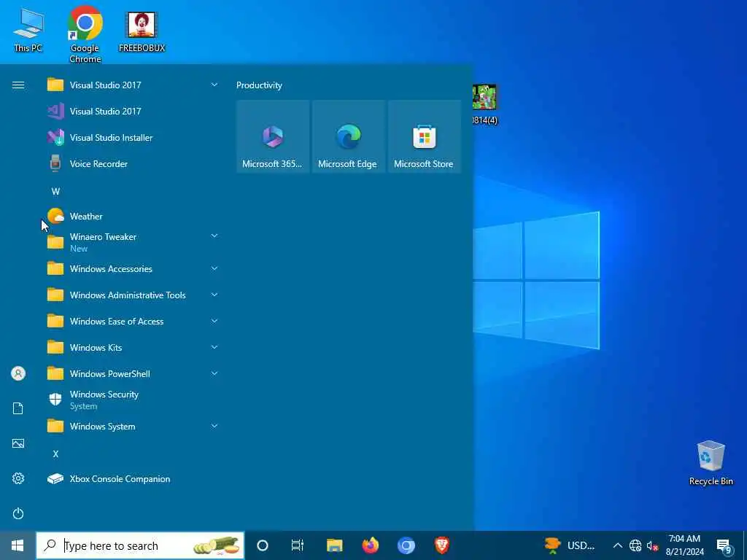Click the Productivity group title
The width and height of the screenshot is (747, 560).
[259, 85]
